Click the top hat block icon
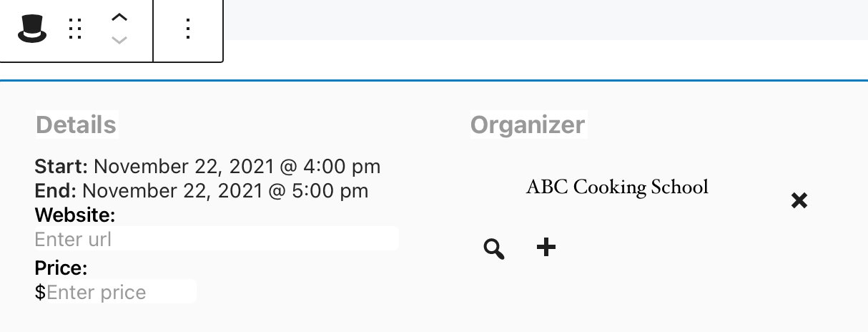 tap(32, 29)
